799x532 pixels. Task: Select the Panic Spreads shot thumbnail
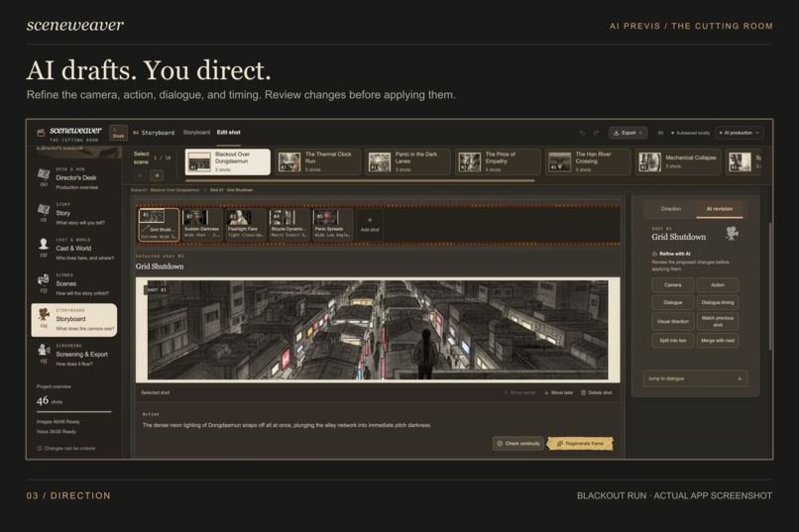pyautogui.click(x=332, y=224)
